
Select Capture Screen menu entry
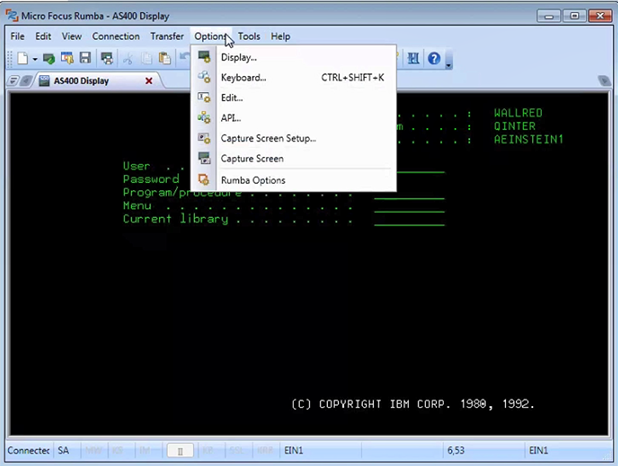[x=294, y=158]
